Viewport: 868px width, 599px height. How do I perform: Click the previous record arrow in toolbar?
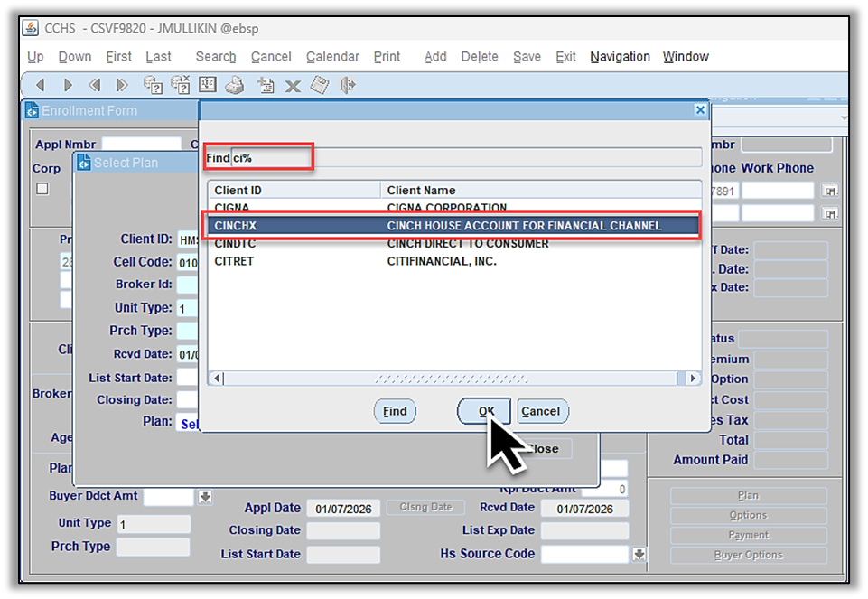click(39, 86)
